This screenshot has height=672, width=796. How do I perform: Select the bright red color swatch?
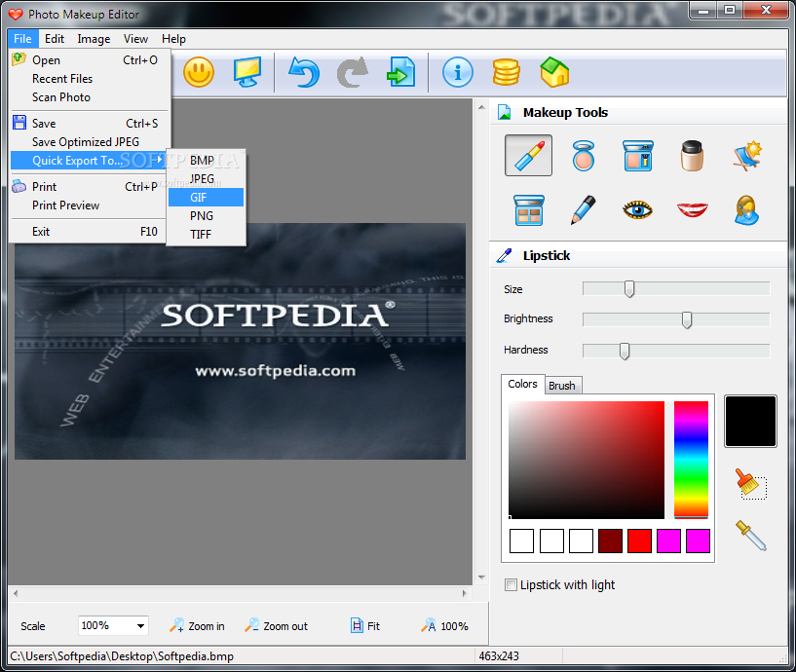[x=639, y=541]
